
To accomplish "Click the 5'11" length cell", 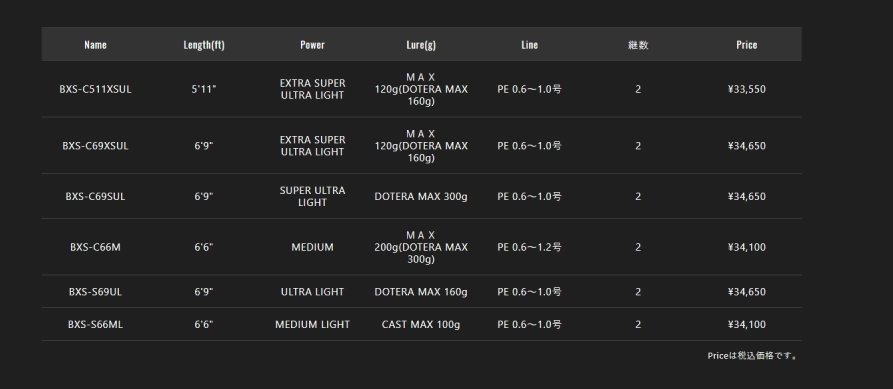I will (204, 89).
